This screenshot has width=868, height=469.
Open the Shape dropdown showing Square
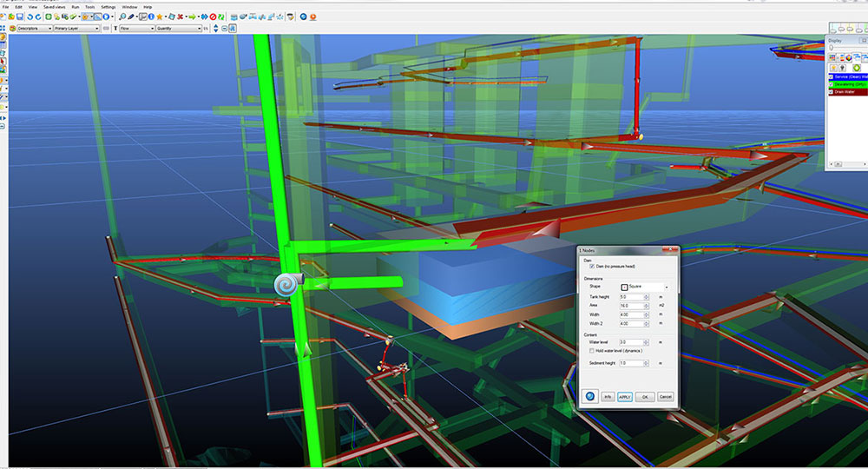point(644,287)
